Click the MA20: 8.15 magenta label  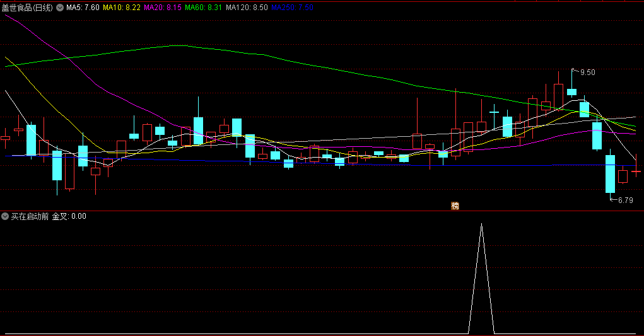click(163, 8)
